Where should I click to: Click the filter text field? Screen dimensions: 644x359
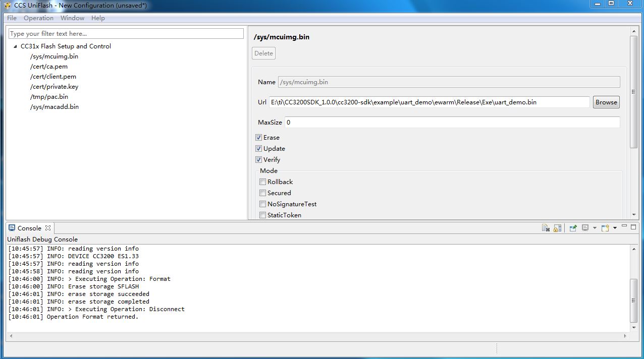tap(126, 33)
